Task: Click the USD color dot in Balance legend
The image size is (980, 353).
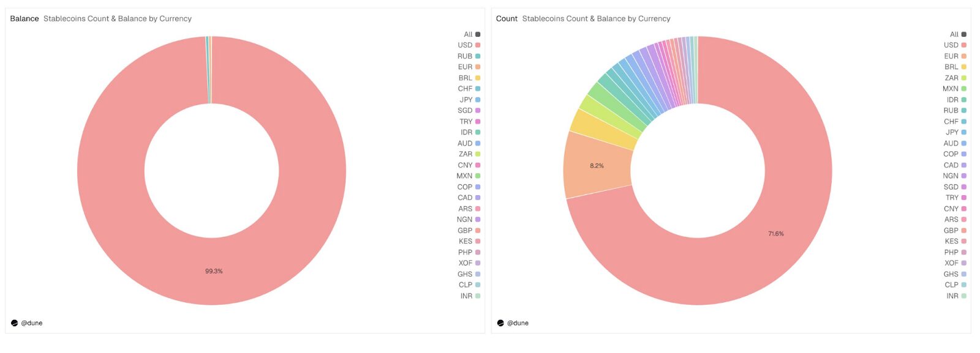Action: 478,45
